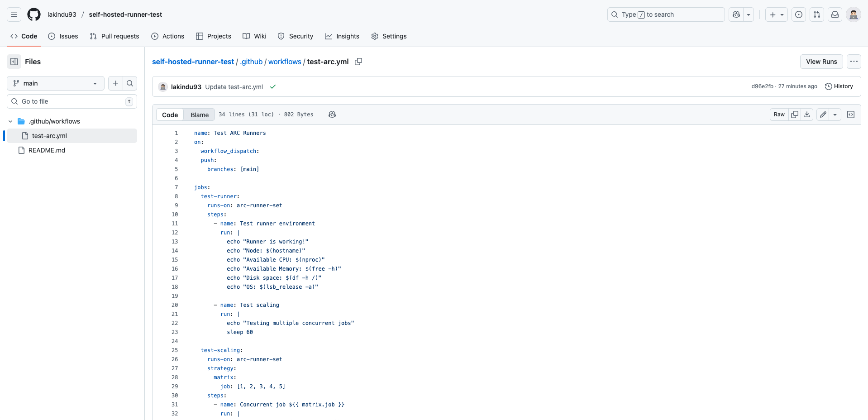This screenshot has width=868, height=420.
Task: Open the Copilot chat icon
Action: (736, 14)
